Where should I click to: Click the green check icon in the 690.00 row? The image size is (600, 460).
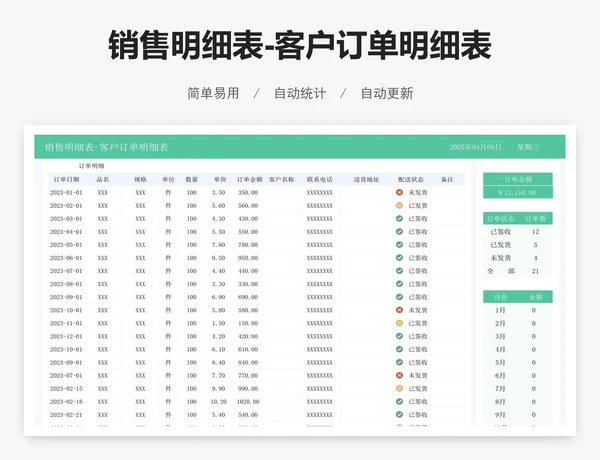click(399, 297)
